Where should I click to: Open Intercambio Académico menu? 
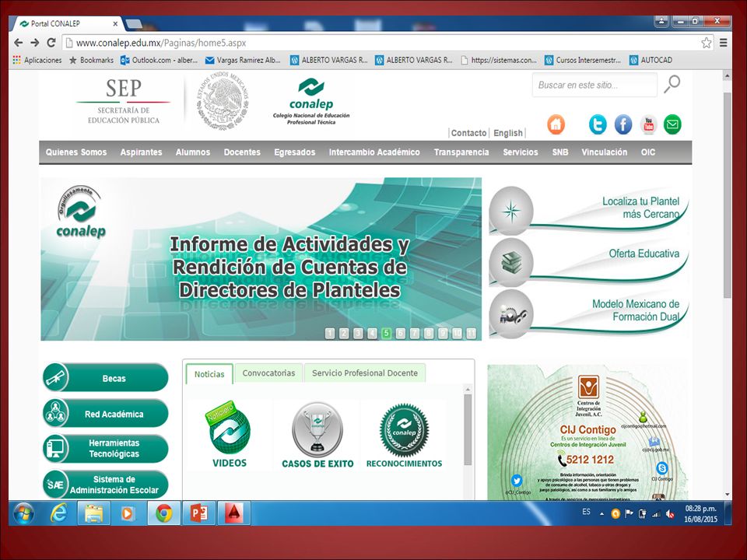click(374, 152)
